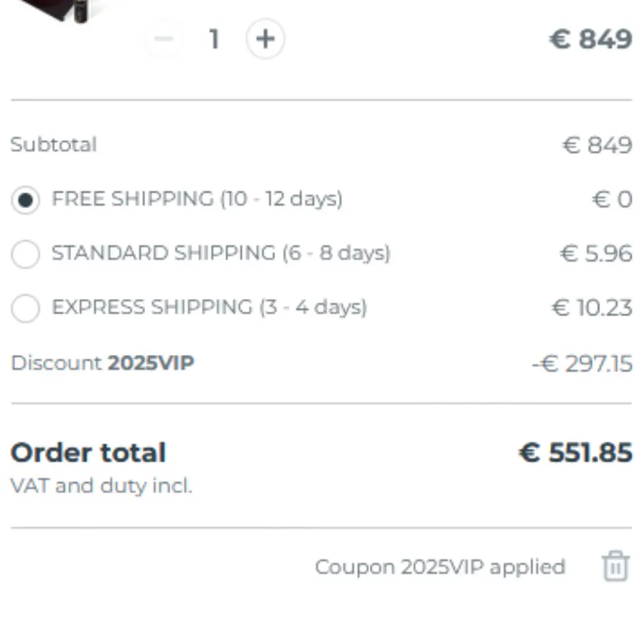Choose STANDARD SHIPPING delivery
The height and width of the screenshot is (644, 644).
click(x=26, y=254)
